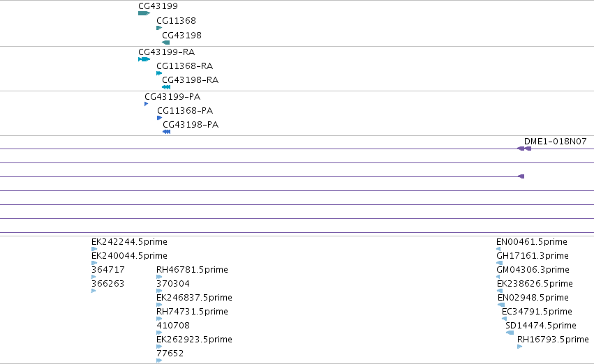The height and width of the screenshot is (364, 594).
Task: Select the CG43199-RA transcript glyph
Action: 144,59
